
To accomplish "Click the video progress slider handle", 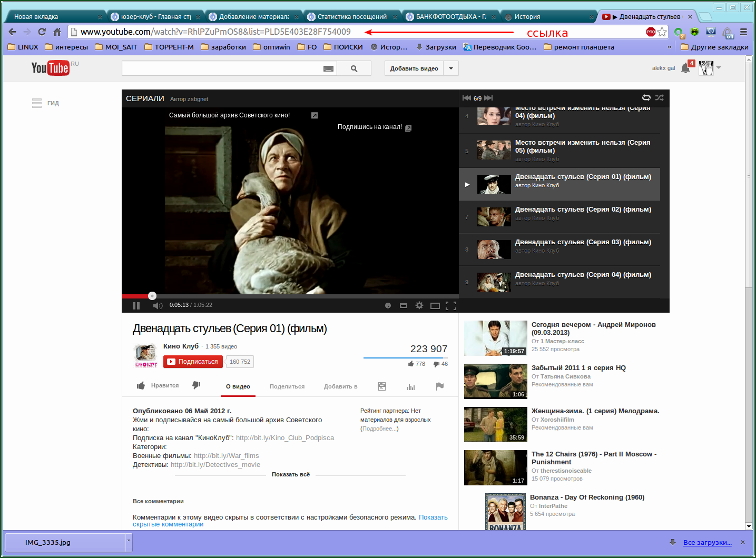I will pos(152,296).
